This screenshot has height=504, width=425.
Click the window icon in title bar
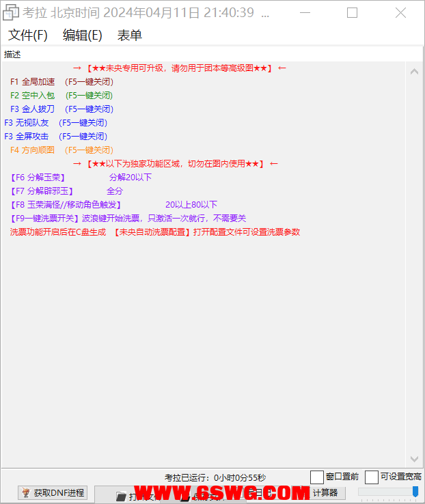[11, 13]
